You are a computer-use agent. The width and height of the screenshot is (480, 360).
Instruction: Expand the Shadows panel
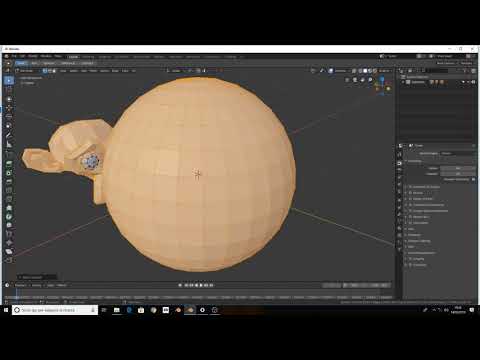pos(414,235)
